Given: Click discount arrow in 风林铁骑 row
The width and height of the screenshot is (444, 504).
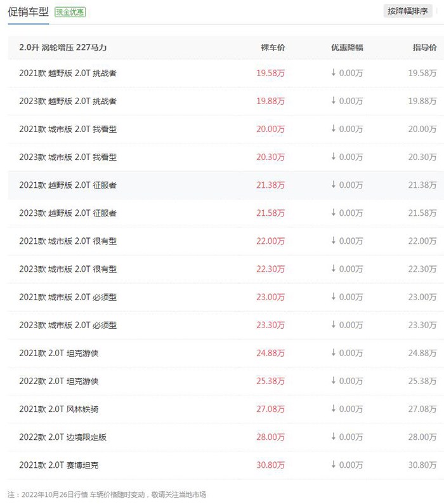Looking at the screenshot, I should point(334,409).
